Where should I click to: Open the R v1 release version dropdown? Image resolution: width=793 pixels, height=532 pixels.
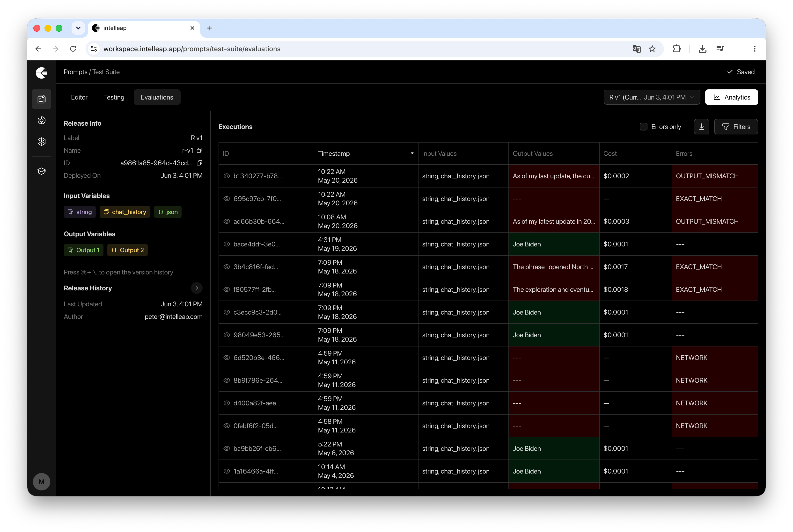click(651, 97)
